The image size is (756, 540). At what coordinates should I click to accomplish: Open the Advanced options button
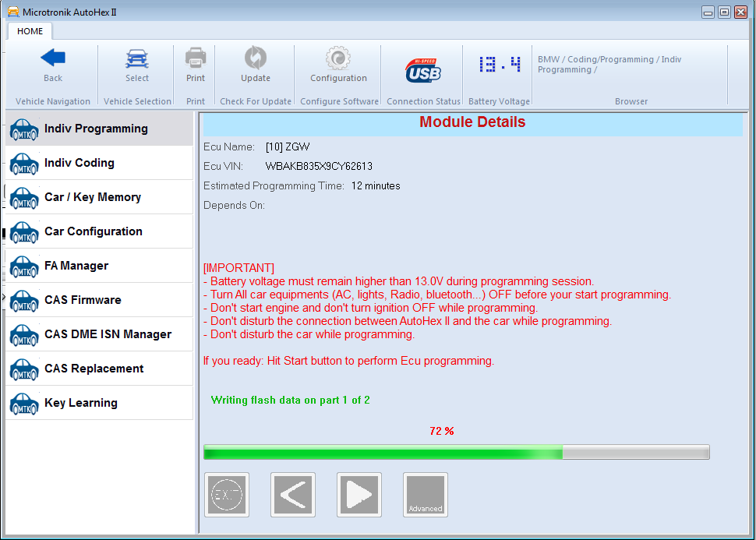pos(426,495)
